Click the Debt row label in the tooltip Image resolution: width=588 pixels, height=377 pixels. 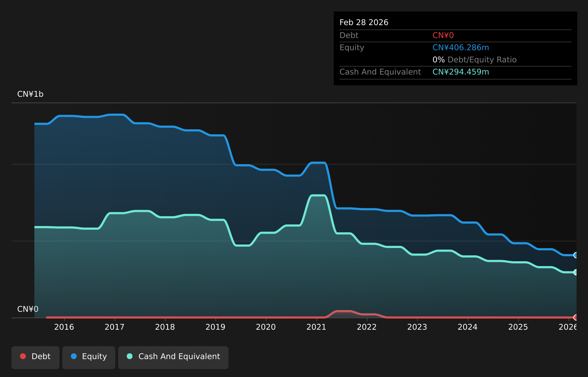(349, 35)
